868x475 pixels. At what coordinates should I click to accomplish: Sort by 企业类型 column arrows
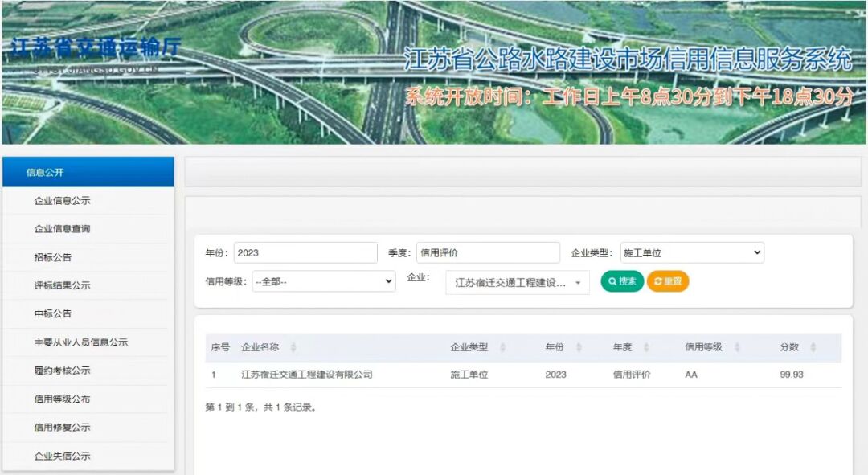pyautogui.click(x=502, y=347)
